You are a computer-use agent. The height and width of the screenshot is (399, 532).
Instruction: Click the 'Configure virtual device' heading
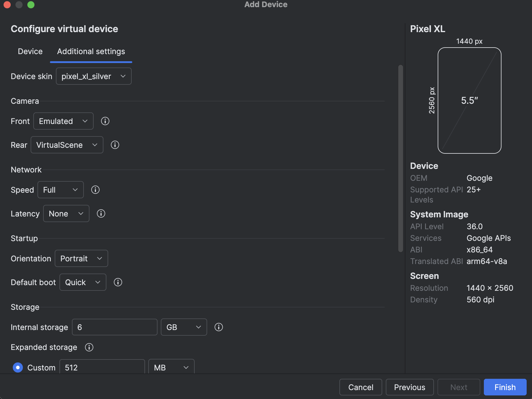coord(64,29)
